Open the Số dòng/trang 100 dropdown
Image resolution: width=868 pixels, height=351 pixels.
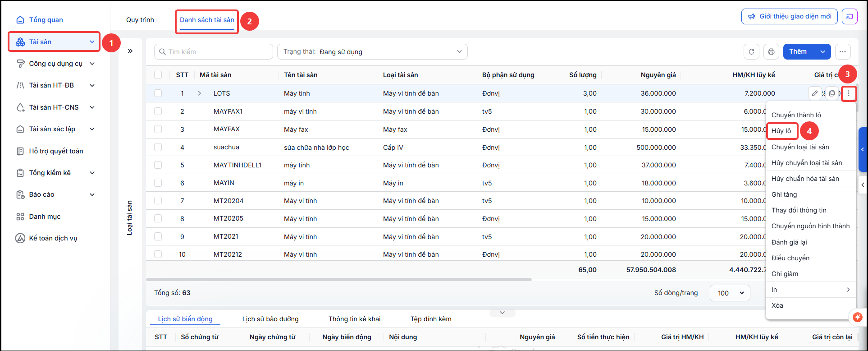(x=730, y=293)
